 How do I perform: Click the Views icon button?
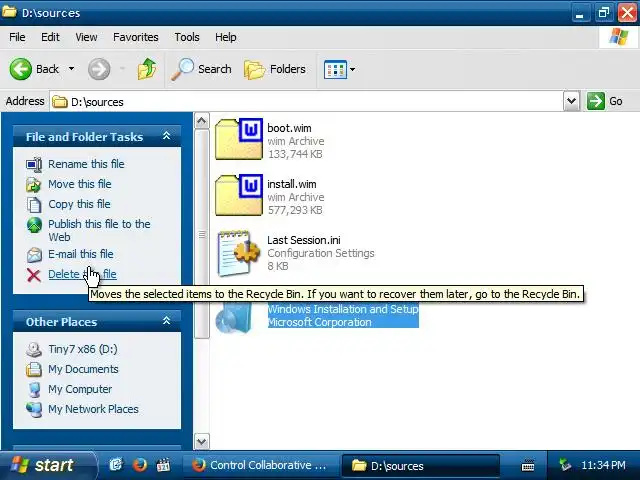point(335,69)
